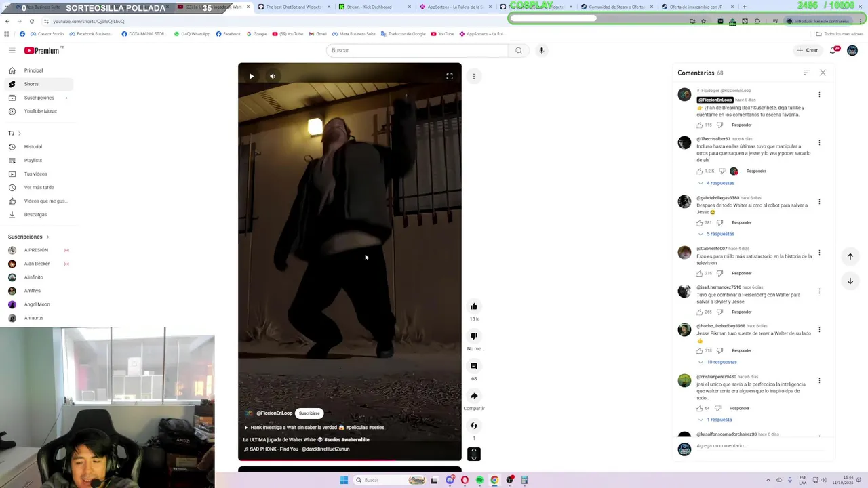The height and width of the screenshot is (488, 868).
Task: Open the sound thumbnail below Remix
Action: pyautogui.click(x=474, y=454)
